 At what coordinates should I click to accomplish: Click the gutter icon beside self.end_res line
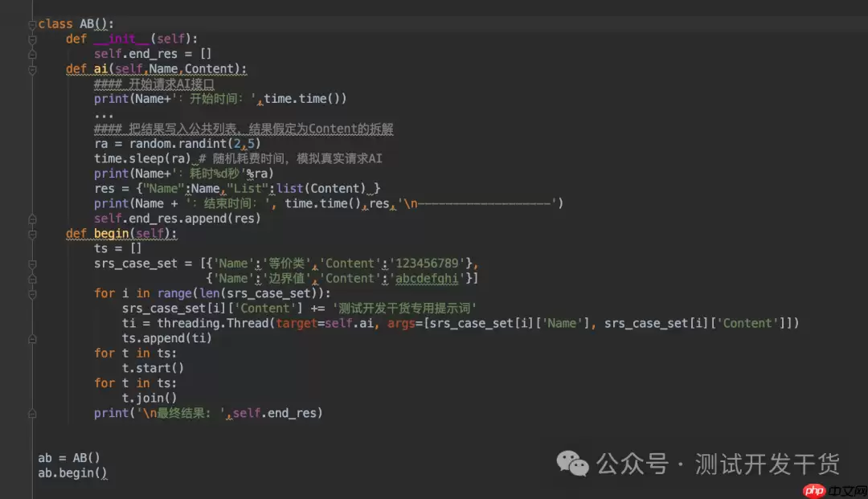[32, 53]
